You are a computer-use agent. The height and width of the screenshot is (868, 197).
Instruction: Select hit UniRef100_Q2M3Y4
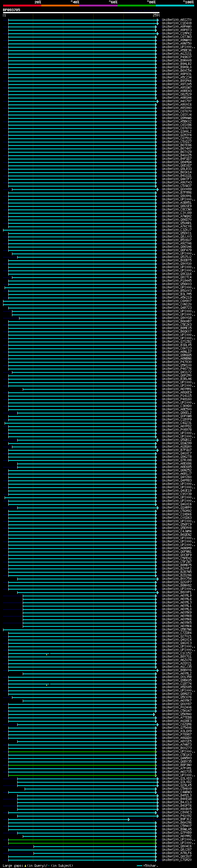click(176, 135)
